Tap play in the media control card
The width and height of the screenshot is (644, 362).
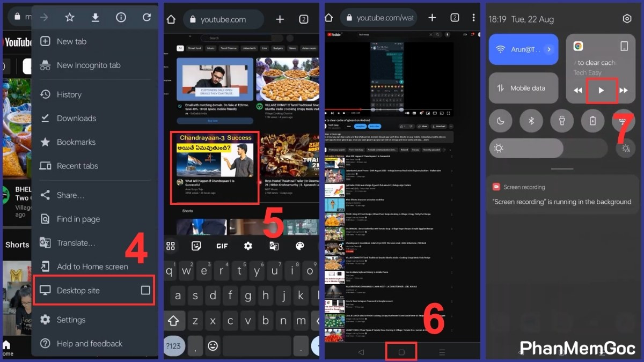601,91
